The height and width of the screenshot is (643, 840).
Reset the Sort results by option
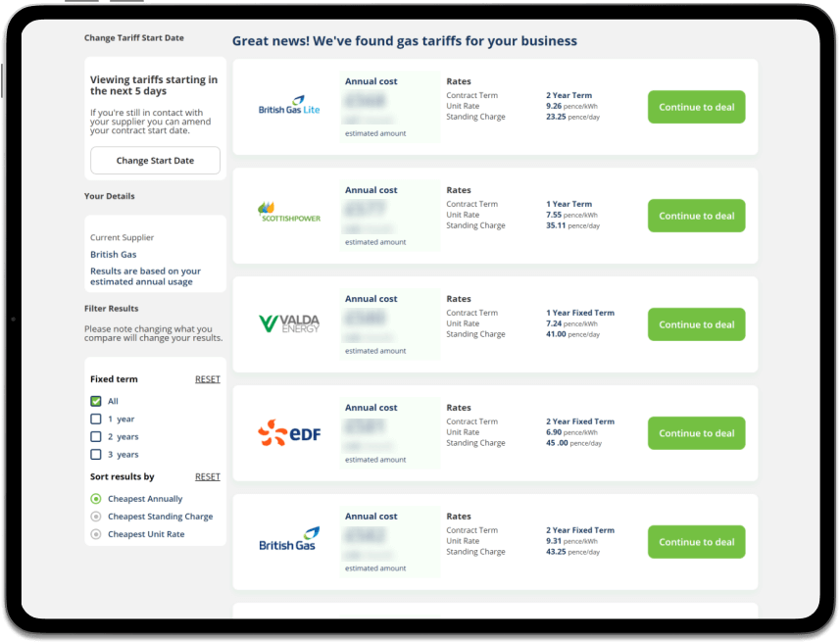click(207, 477)
